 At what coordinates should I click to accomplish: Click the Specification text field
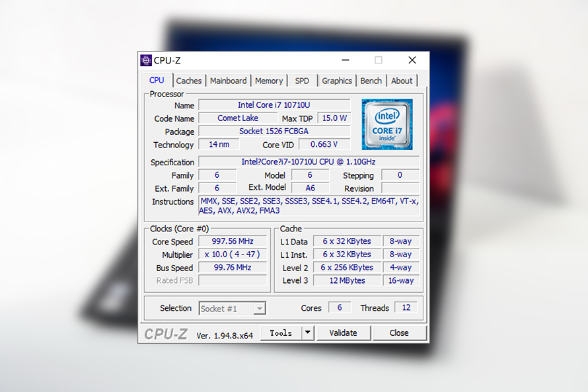point(309,162)
